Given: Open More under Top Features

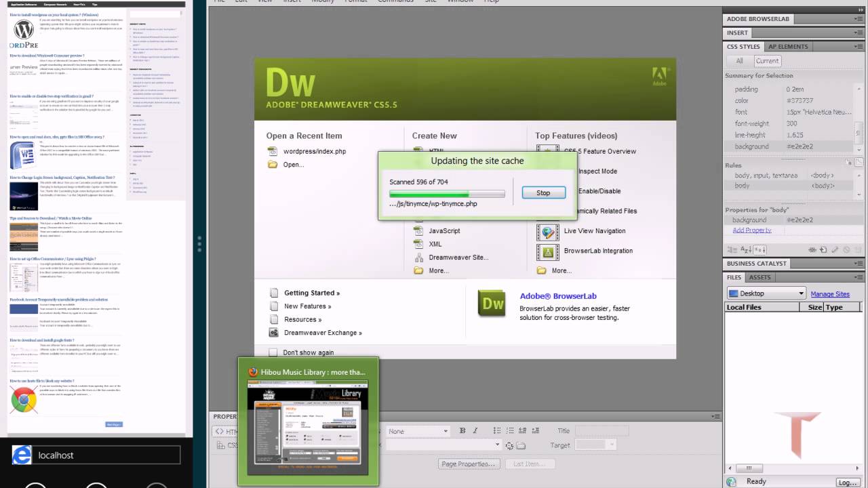Looking at the screenshot, I should pyautogui.click(x=561, y=270).
